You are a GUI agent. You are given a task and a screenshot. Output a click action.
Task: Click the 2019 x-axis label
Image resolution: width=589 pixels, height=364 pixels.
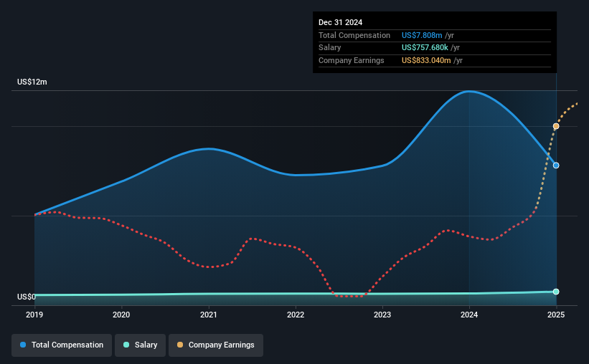click(x=34, y=315)
